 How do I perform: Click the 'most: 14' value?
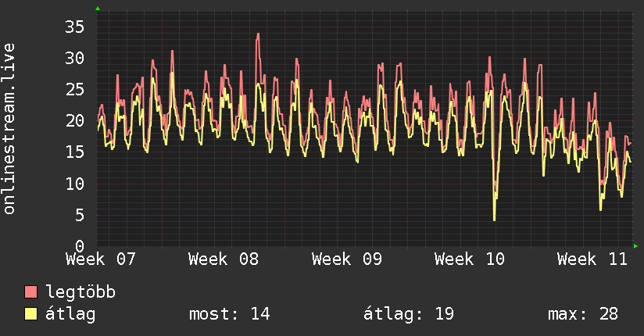click(x=230, y=314)
